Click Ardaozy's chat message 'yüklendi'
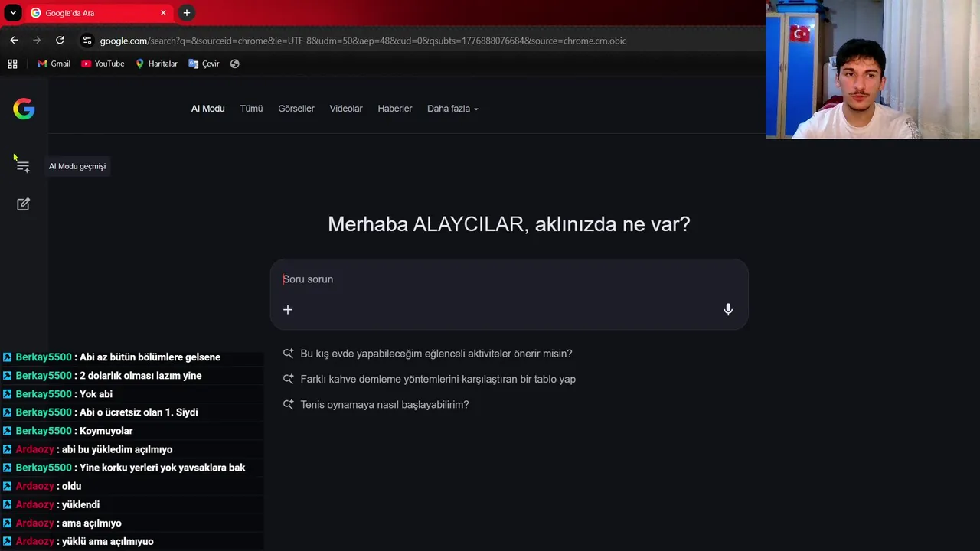This screenshot has width=980, height=551. pyautogui.click(x=80, y=504)
